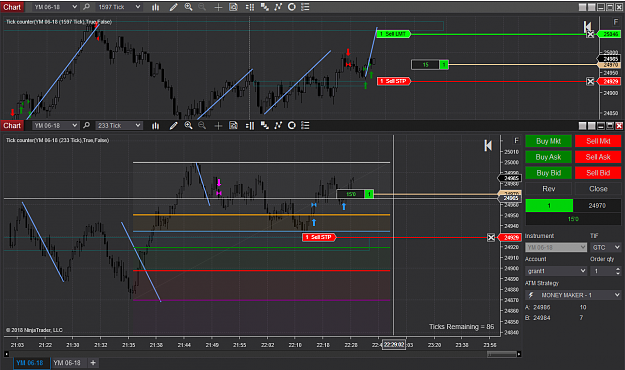Open the Chart menu of top chart window
Image resolution: width=625 pixels, height=370 pixels.
tap(12, 7)
